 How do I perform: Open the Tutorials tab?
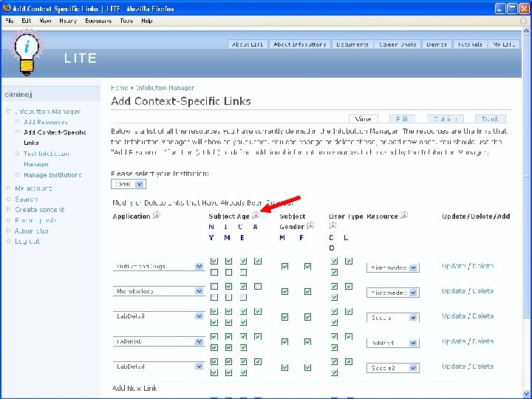pyautogui.click(x=470, y=44)
